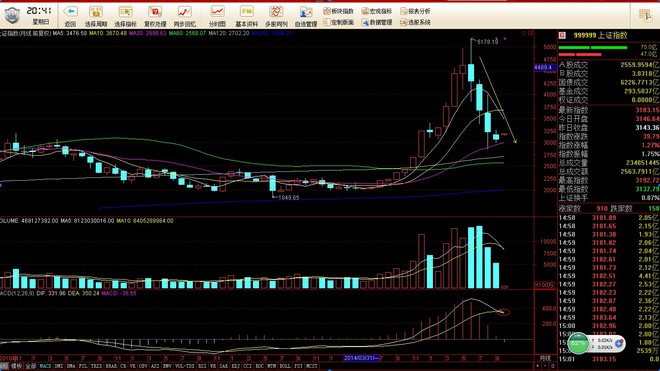Screen dimensions: 660x371
Task: Select the CR indicator tab
Action: (123, 366)
